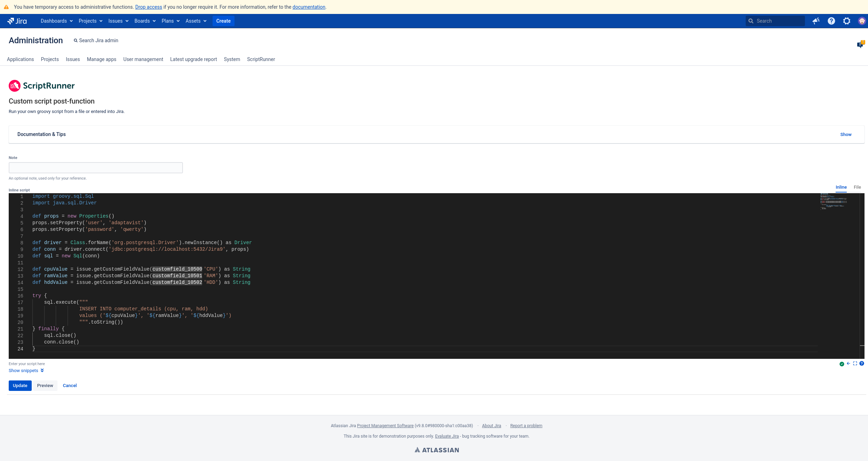This screenshot has height=461, width=868.
Task: Expand the script editor to fullscreen
Action: click(x=855, y=363)
